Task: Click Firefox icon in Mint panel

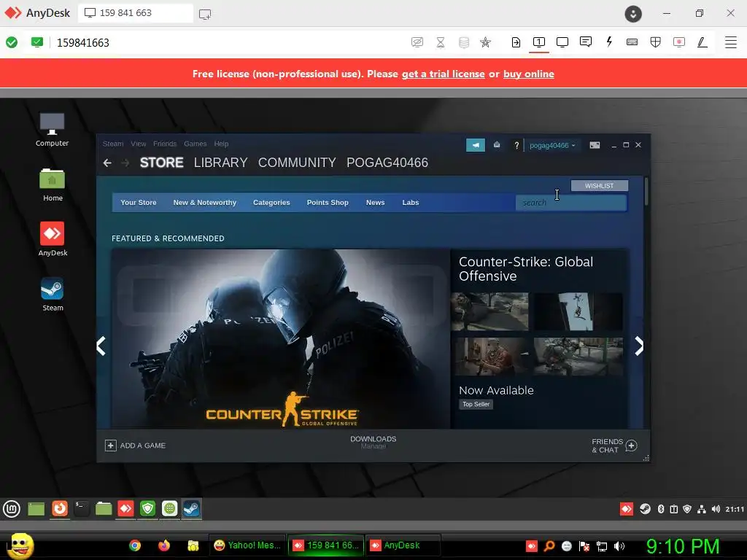Action: [x=60, y=508]
